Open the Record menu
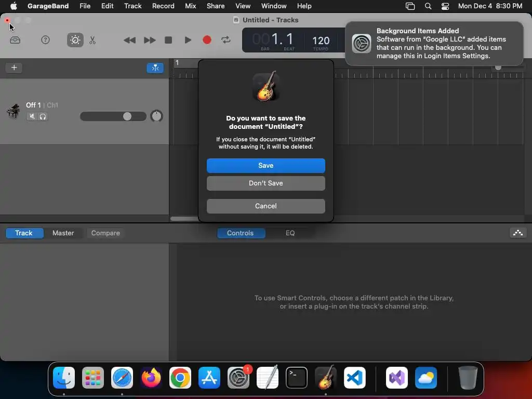This screenshot has height=399, width=532. pos(163,6)
